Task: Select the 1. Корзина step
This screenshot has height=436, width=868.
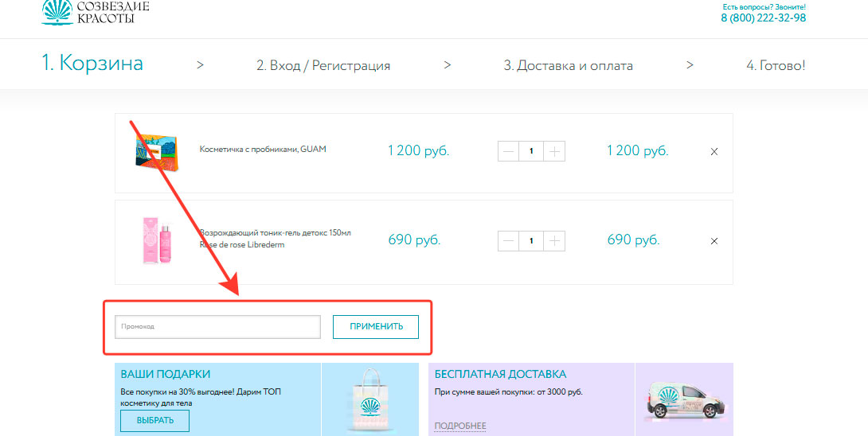Action: point(92,63)
